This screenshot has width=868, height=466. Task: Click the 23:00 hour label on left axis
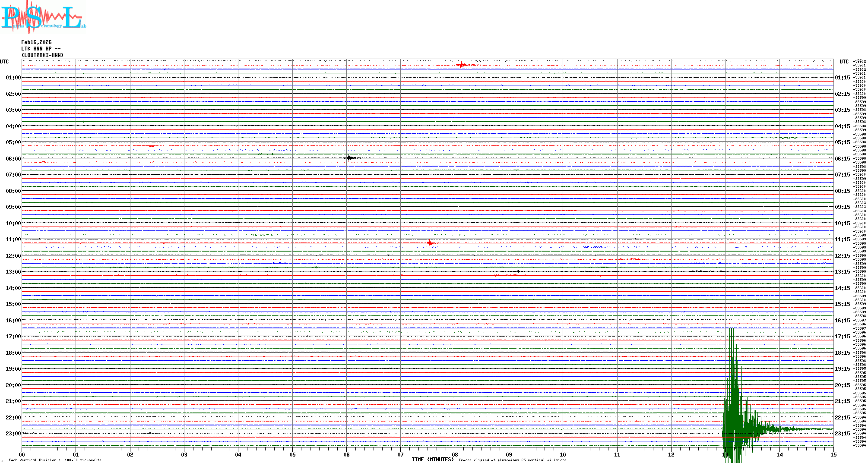13,434
